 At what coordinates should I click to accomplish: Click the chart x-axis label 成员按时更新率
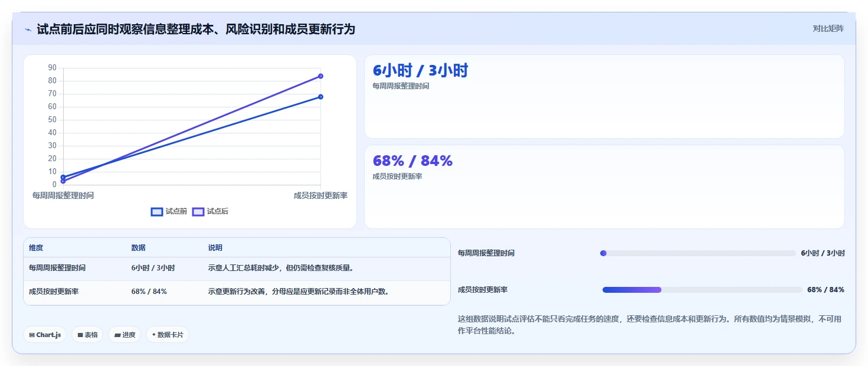point(320,195)
